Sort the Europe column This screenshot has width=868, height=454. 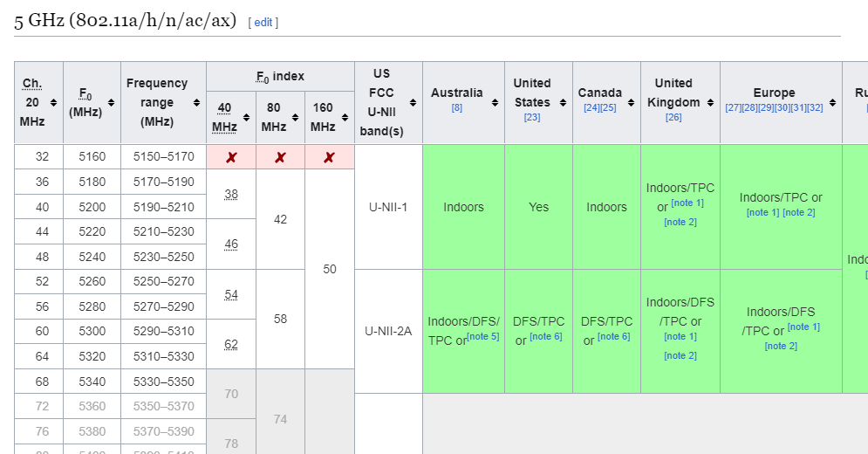click(x=833, y=103)
